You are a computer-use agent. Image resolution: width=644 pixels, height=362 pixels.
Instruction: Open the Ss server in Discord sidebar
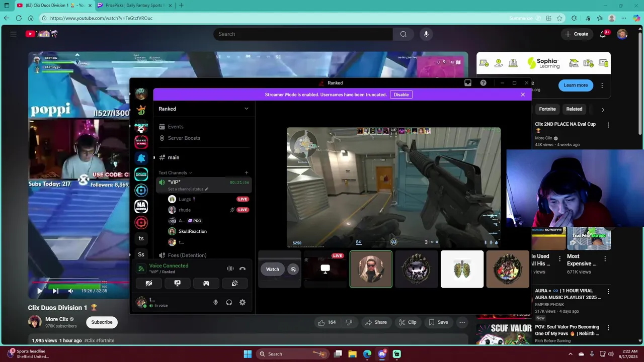click(x=141, y=254)
